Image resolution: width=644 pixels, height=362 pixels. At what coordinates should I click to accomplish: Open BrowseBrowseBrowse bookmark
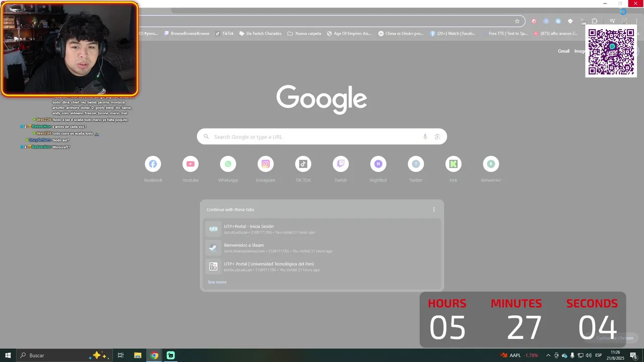coord(187,34)
